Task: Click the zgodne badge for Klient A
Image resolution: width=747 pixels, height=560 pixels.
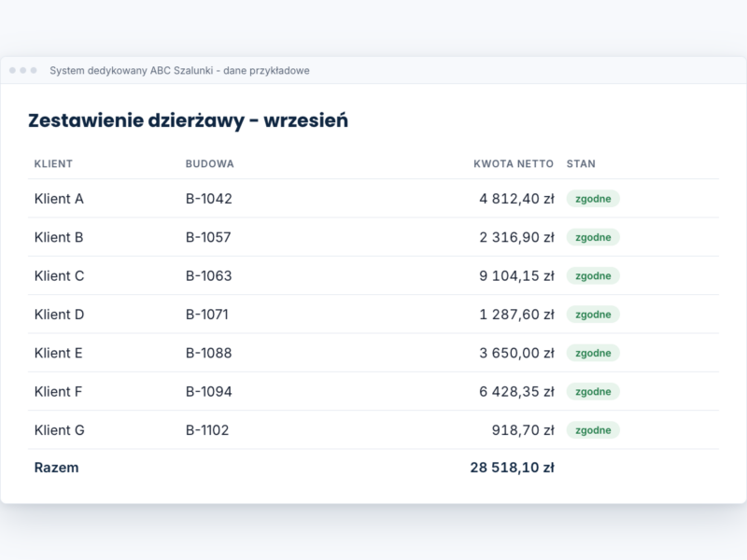Action: [x=593, y=199]
